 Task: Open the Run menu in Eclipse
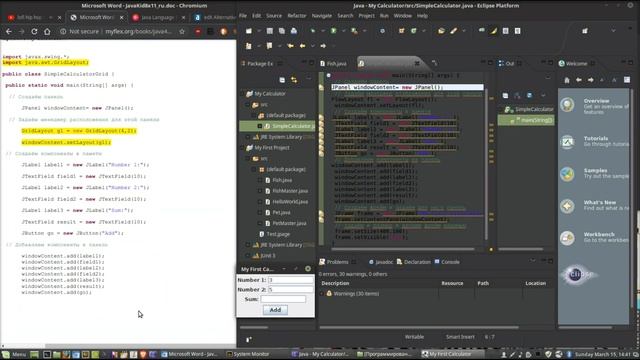[x=384, y=16]
